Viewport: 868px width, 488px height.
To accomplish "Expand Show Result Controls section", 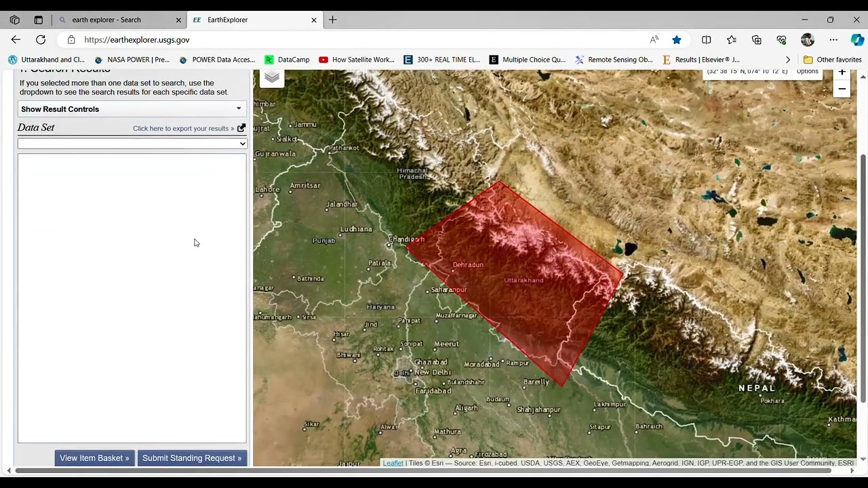I will tap(132, 109).
